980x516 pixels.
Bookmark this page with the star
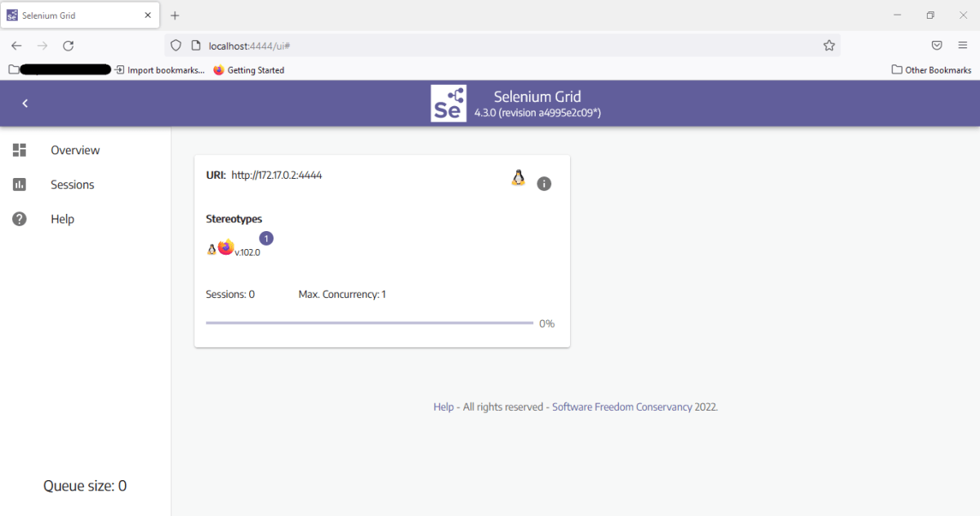coord(829,46)
